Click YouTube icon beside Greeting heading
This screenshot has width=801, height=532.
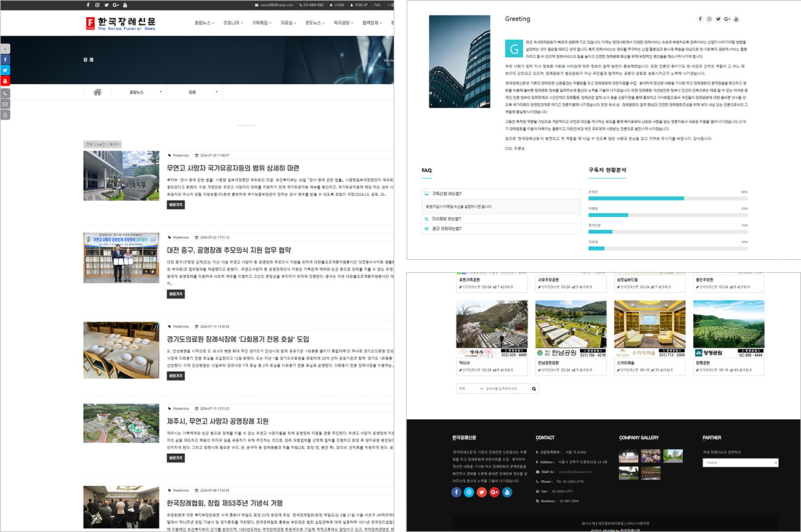[736, 19]
